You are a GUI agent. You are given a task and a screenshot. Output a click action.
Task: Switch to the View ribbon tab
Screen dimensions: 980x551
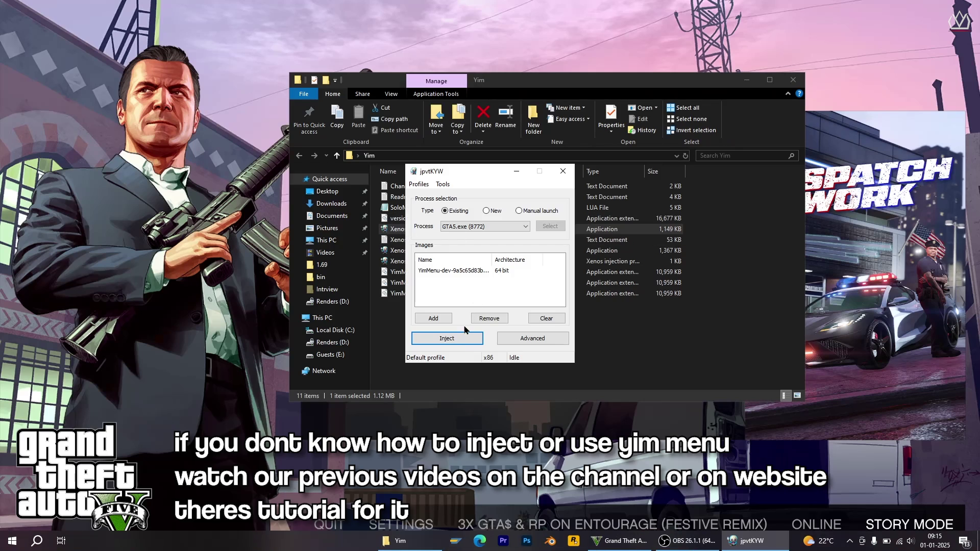click(x=391, y=94)
